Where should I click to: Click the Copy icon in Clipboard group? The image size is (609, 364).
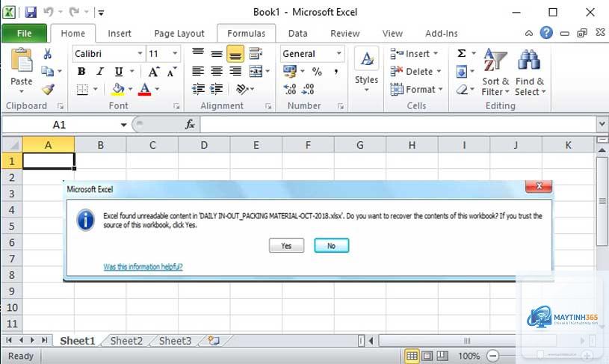(47, 71)
